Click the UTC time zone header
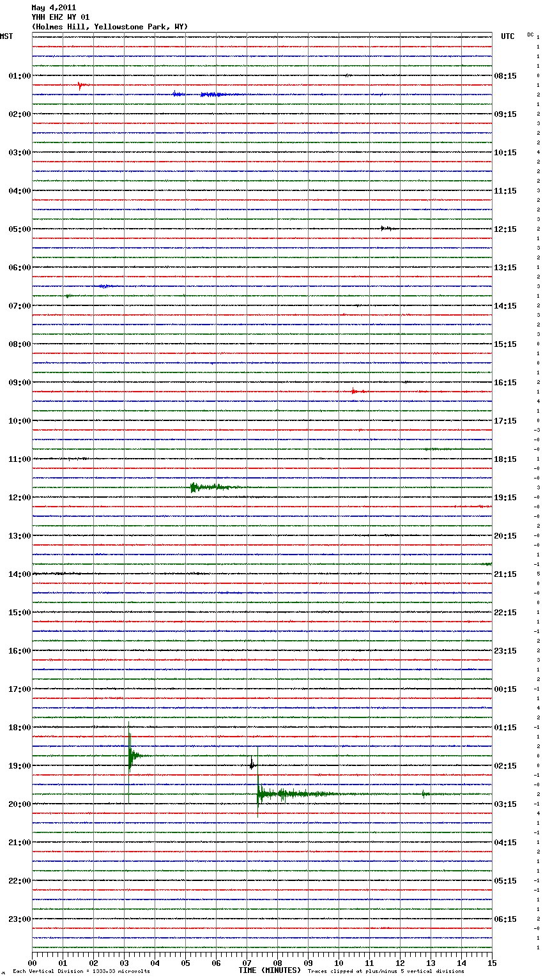Image resolution: width=543 pixels, height=980 pixels. point(508,36)
